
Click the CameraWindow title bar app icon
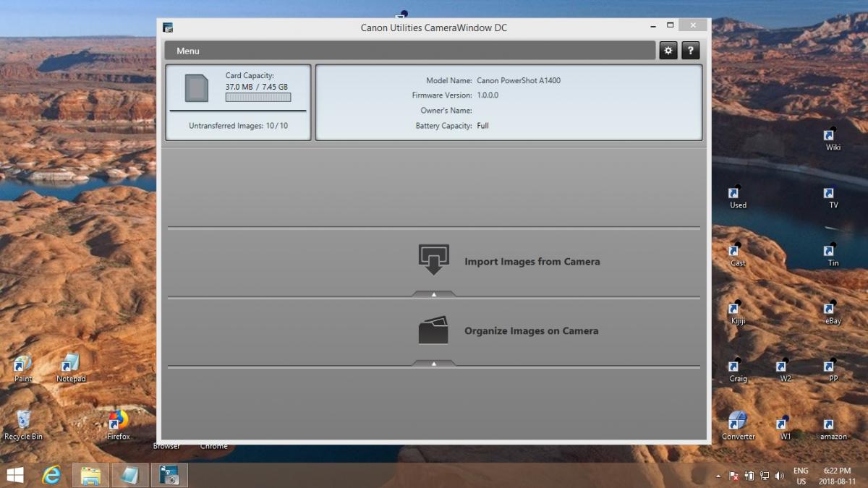point(168,27)
